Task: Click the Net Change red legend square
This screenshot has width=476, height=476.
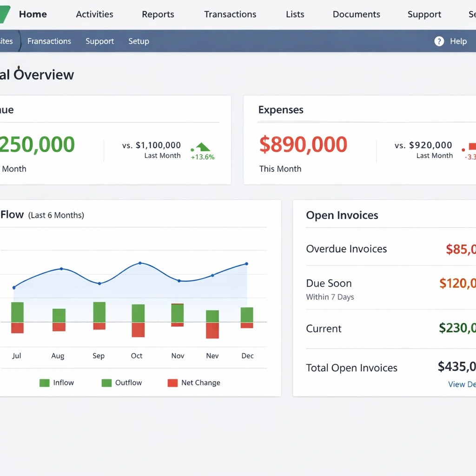Action: click(172, 383)
